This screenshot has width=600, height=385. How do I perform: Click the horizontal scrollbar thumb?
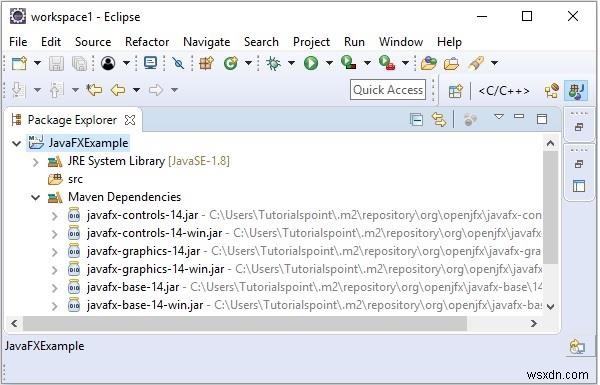245,324
